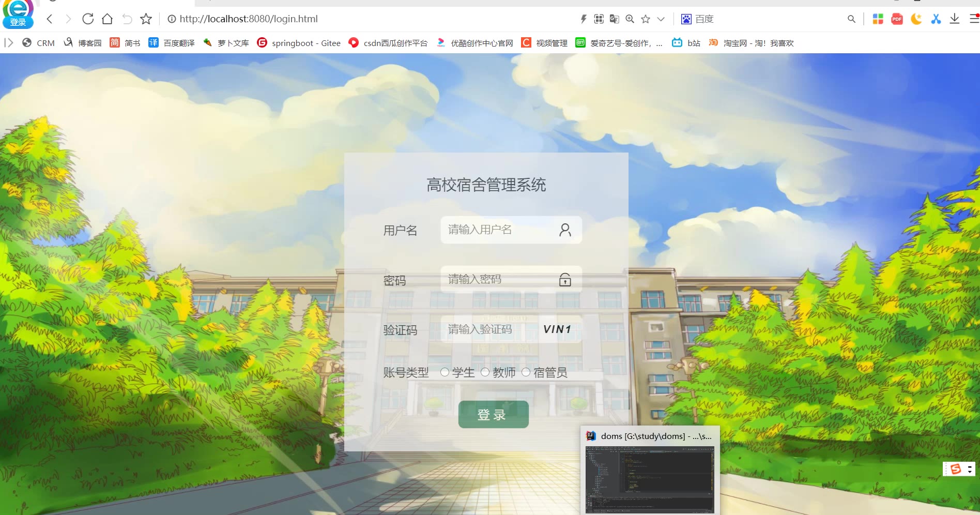Open the 简书 bookmark
Image resolution: width=980 pixels, height=515 pixels.
pos(125,43)
